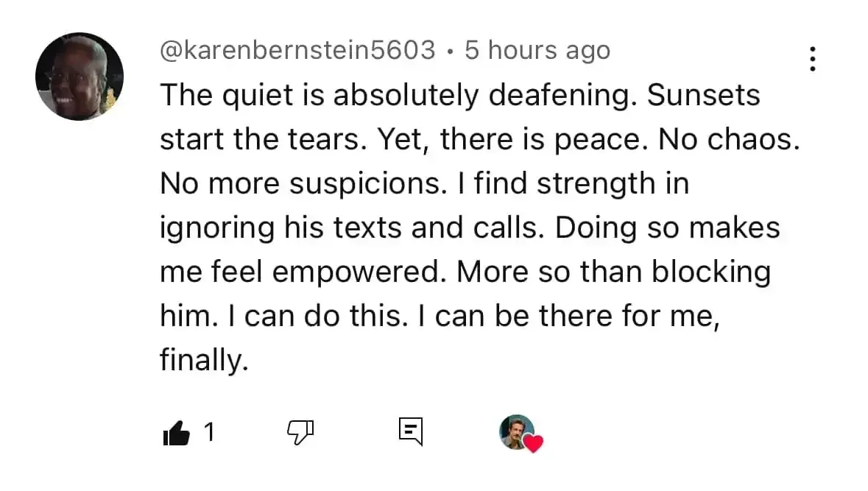Click the creator heart avatar badge
The image size is (868, 491).
click(x=516, y=431)
